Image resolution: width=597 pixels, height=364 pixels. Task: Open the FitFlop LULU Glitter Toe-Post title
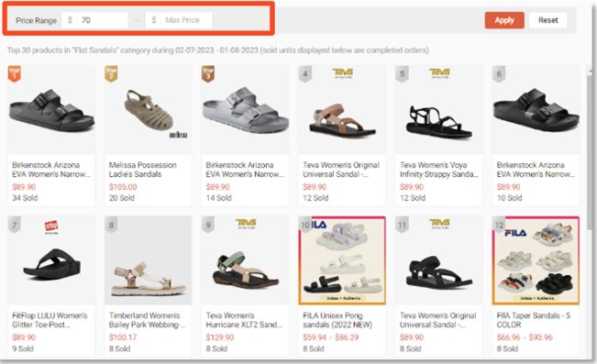(50, 320)
